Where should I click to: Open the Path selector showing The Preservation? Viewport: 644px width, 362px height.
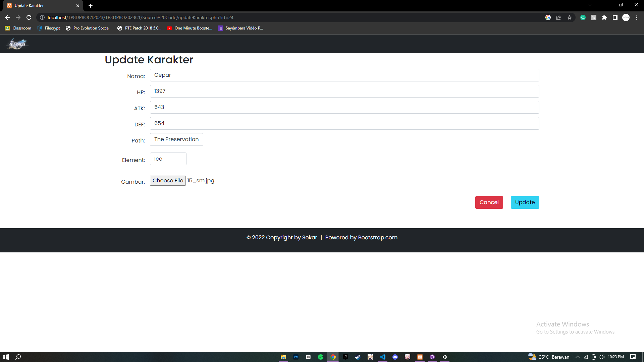[176, 139]
